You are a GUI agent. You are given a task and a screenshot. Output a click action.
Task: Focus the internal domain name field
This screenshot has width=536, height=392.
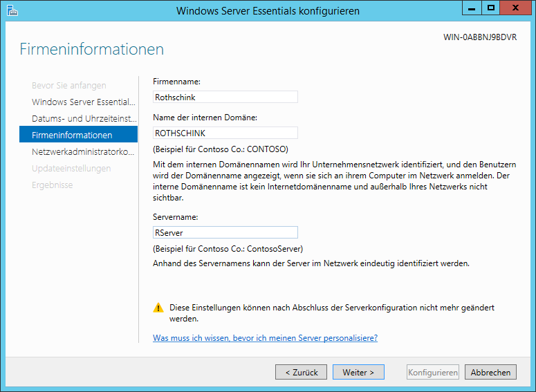point(225,133)
